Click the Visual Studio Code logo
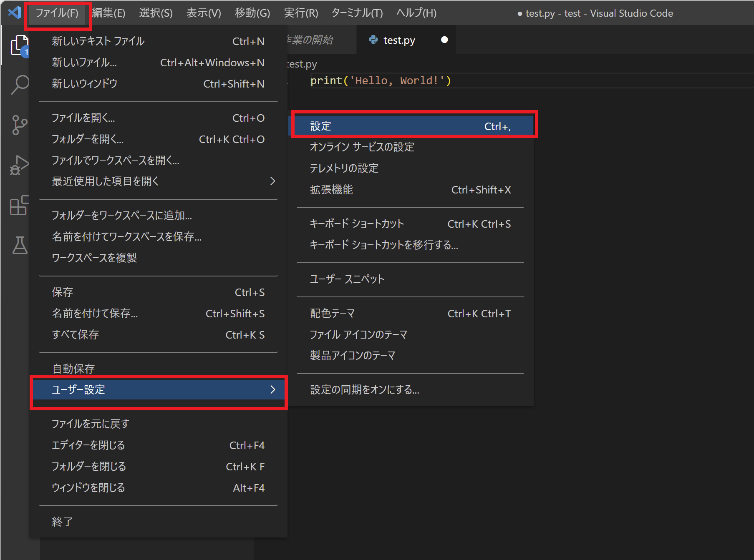 tap(14, 13)
